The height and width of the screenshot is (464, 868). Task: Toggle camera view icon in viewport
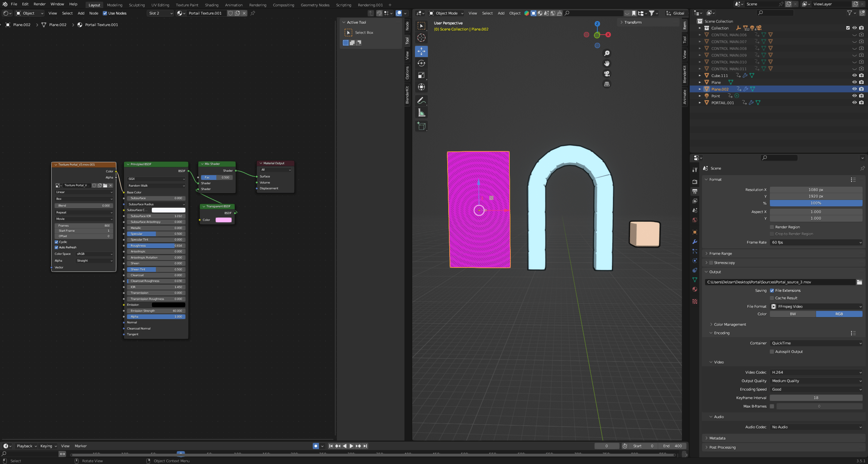click(607, 74)
